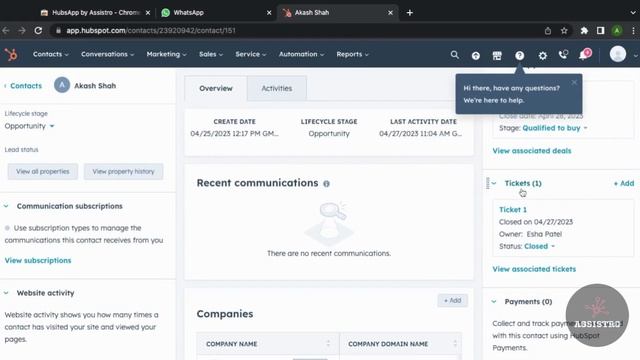Collapse the Tickets section chevron
Image resolution: width=640 pixels, height=360 pixels.
(x=494, y=183)
